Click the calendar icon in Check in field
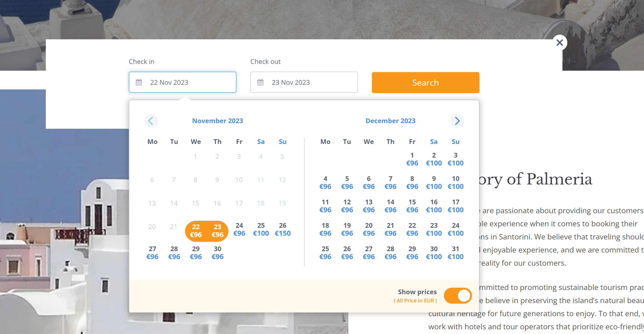644x334 pixels. [x=139, y=82]
